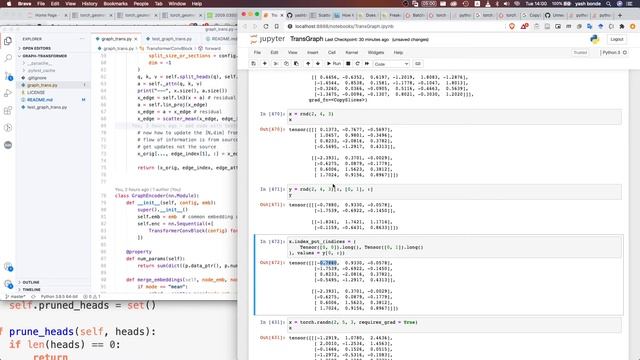Open the cell type dropdown showing Code
This screenshot has width=640, height=360.
pyautogui.click(x=391, y=64)
